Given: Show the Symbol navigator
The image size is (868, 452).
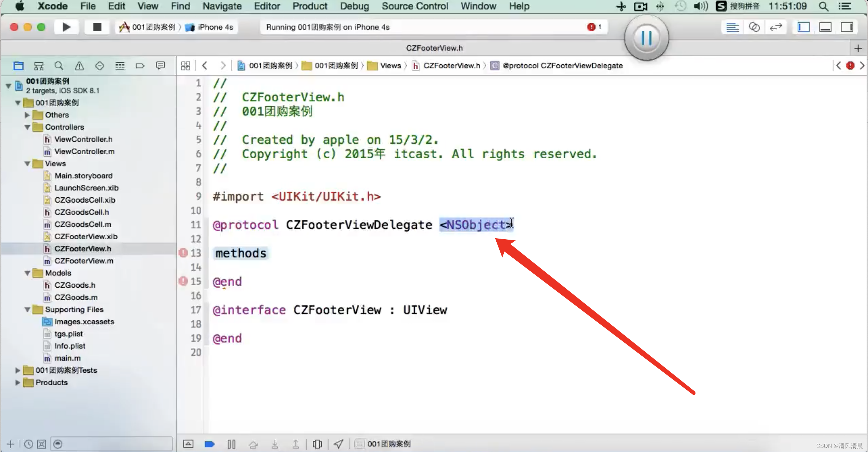Looking at the screenshot, I should coord(39,66).
